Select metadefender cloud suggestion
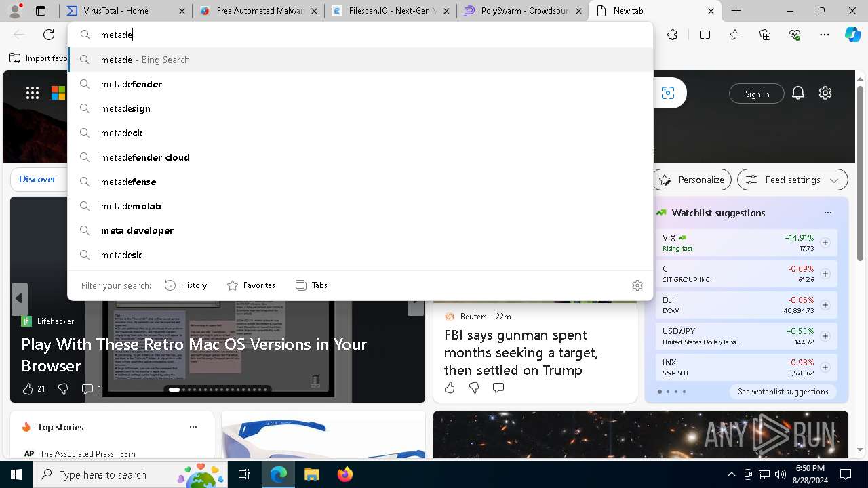 [x=360, y=157]
